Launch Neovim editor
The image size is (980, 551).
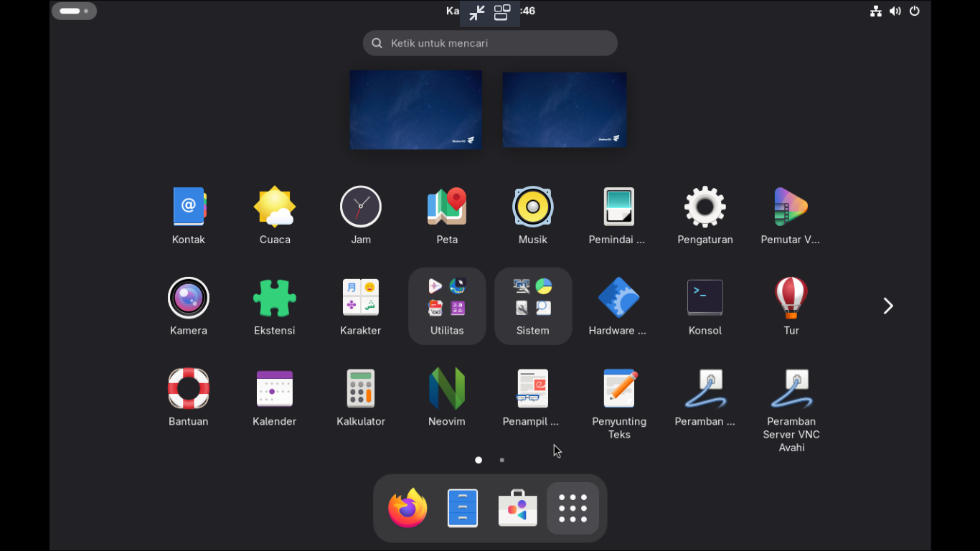pos(447,397)
